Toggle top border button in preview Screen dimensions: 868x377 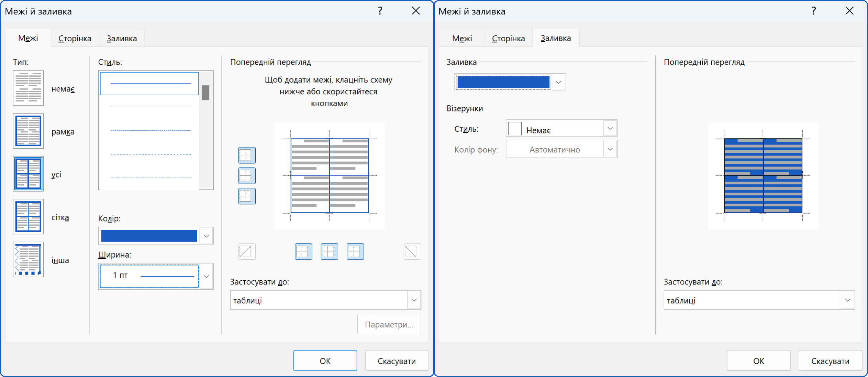click(x=247, y=155)
